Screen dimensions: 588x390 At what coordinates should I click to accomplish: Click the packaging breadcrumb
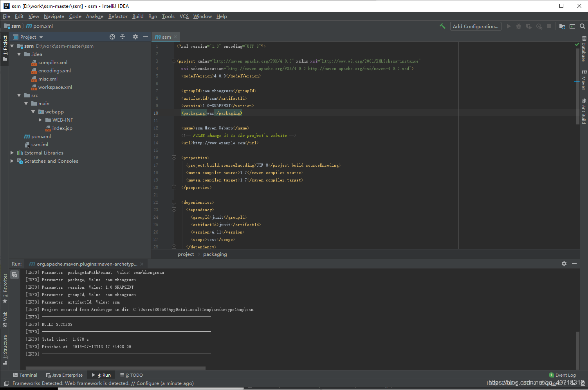(215, 254)
